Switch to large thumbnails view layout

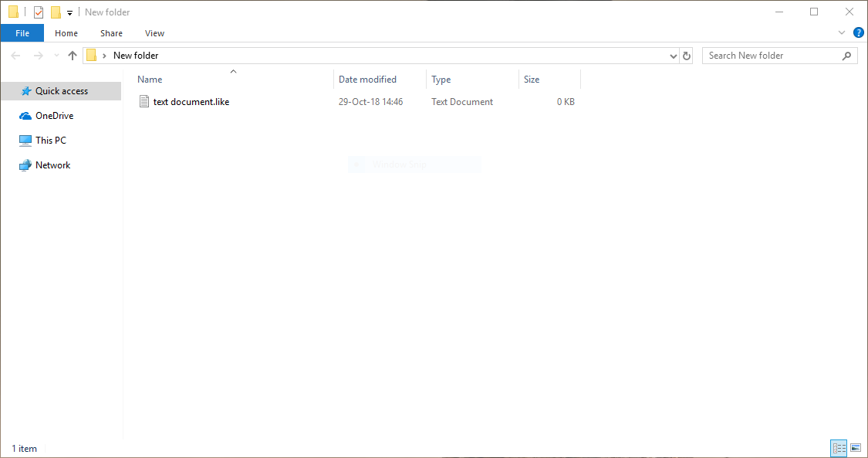click(855, 448)
